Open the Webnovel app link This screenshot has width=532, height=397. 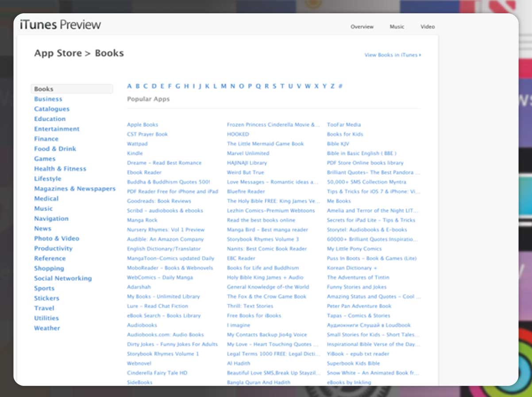coord(139,363)
